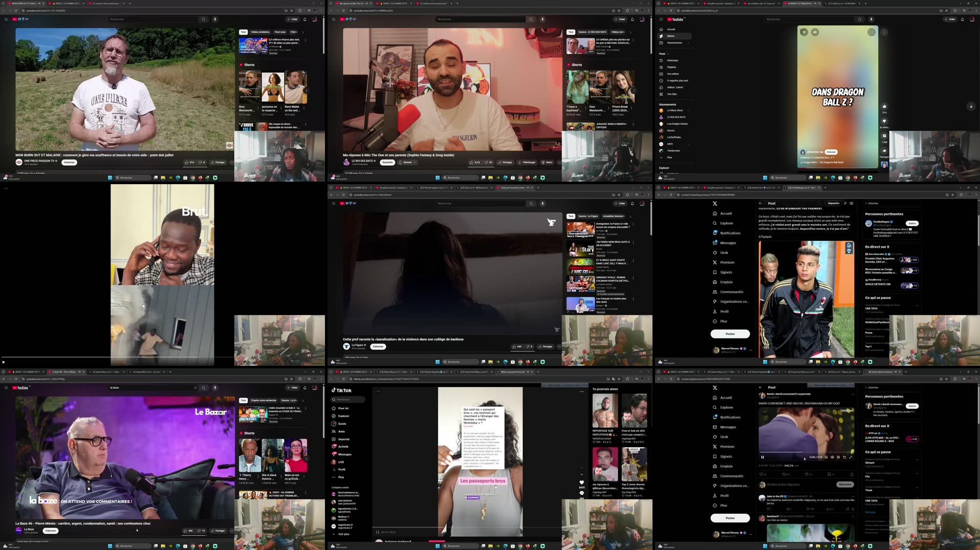Open comments bubble on the TikTok video
The width and height of the screenshot is (980, 550).
(581, 493)
